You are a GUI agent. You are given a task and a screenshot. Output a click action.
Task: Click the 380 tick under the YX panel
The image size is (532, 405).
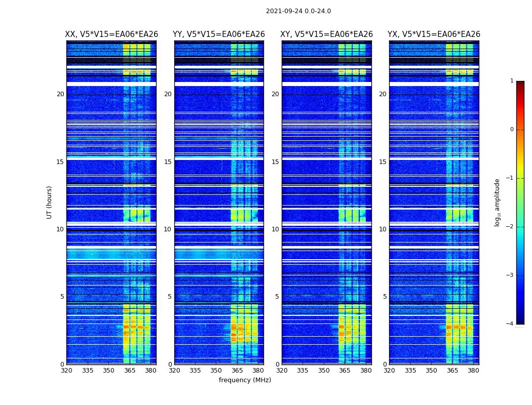(473, 371)
